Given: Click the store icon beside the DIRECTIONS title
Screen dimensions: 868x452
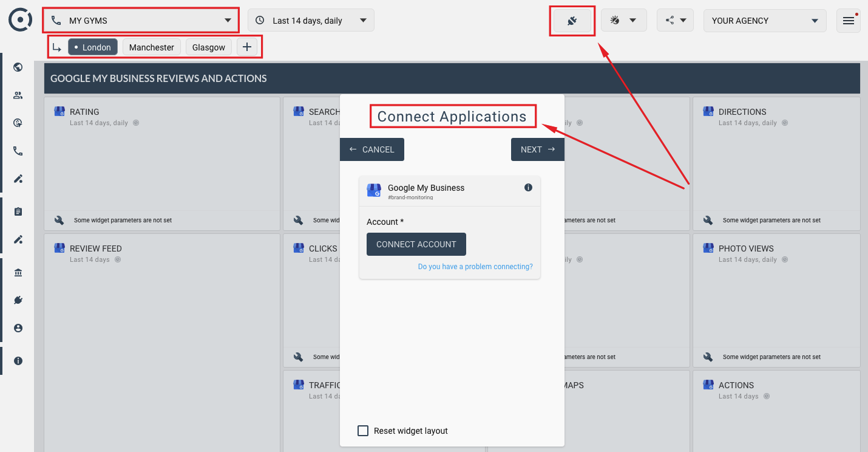Looking at the screenshot, I should pyautogui.click(x=708, y=111).
